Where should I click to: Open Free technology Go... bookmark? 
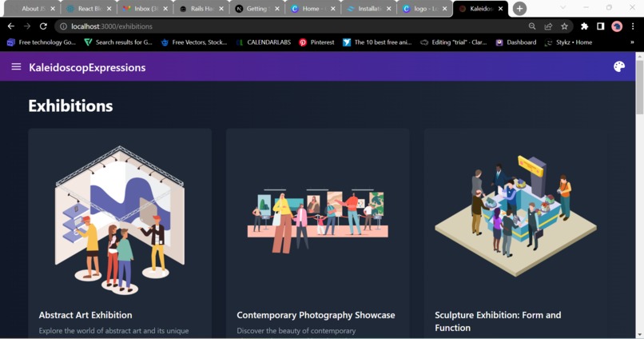(x=42, y=42)
